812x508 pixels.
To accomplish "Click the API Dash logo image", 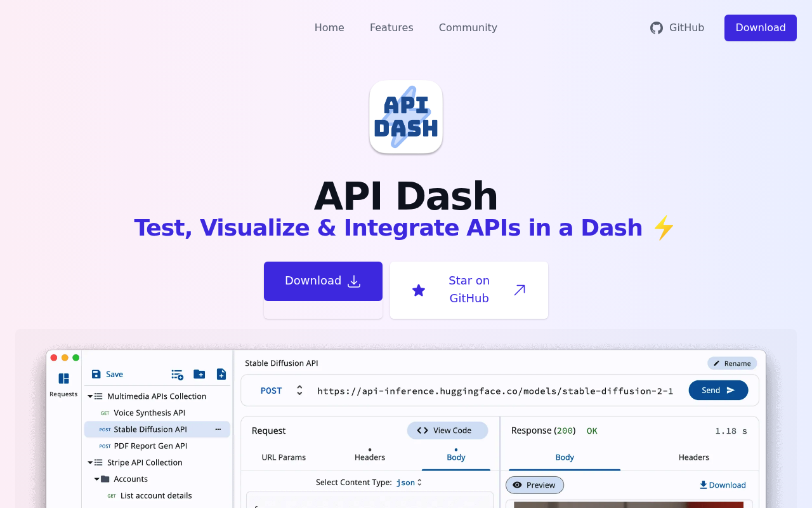I will (406, 117).
